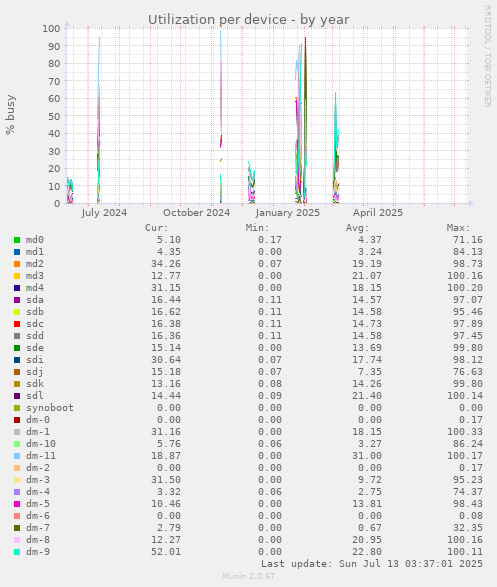This screenshot has width=497, height=587.
Task: Click the 'dm-7' legend label
Action: 38,528
